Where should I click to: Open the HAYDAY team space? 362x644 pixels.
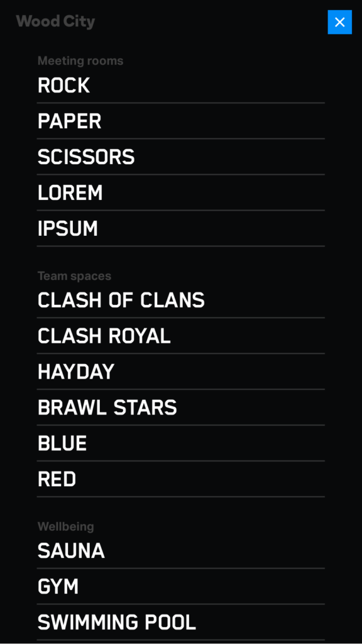tap(180, 372)
